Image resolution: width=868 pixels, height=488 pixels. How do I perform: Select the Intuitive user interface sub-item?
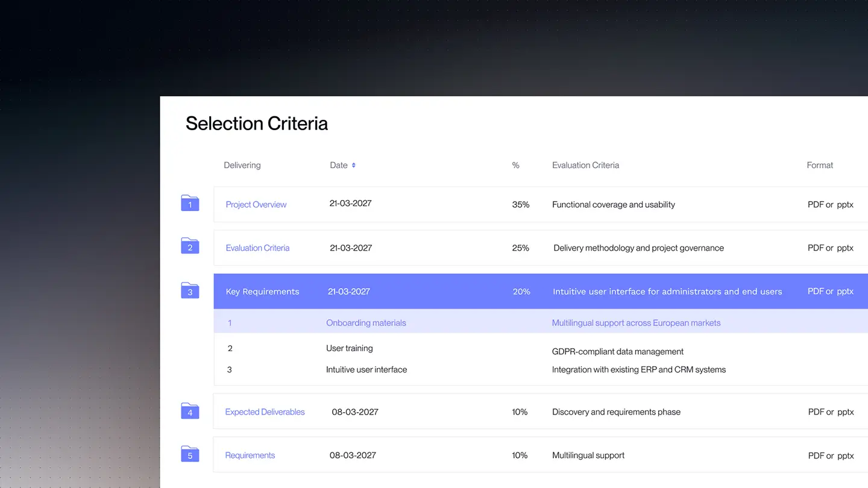pyautogui.click(x=366, y=369)
